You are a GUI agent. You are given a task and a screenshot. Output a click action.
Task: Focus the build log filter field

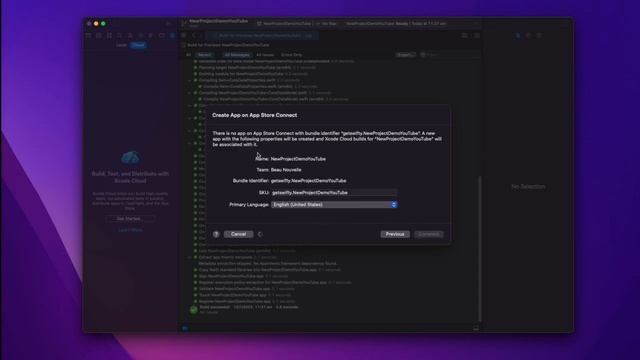[x=449, y=55]
